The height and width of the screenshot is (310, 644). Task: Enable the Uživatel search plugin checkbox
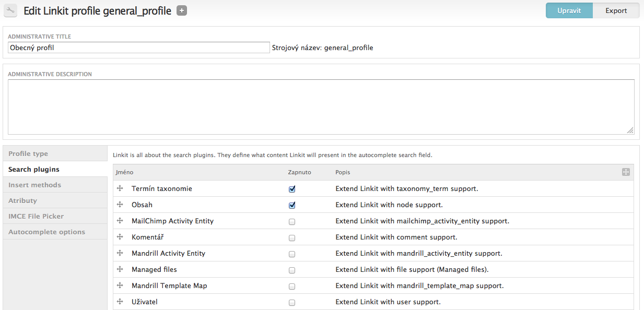tap(292, 302)
